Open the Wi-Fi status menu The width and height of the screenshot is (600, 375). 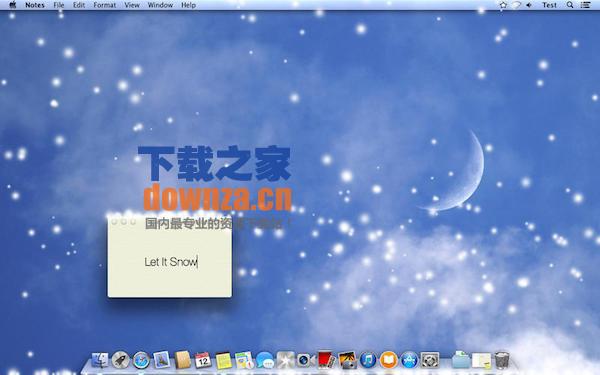tap(517, 5)
